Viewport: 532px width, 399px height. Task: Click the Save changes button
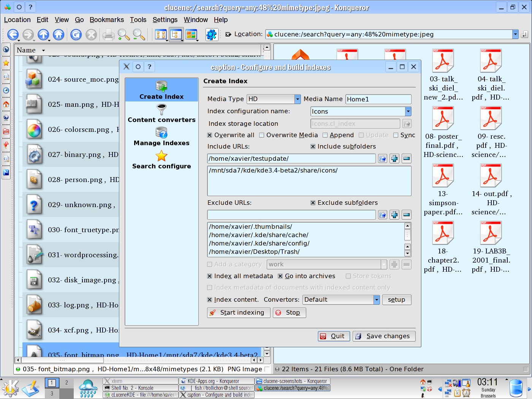[x=384, y=336]
